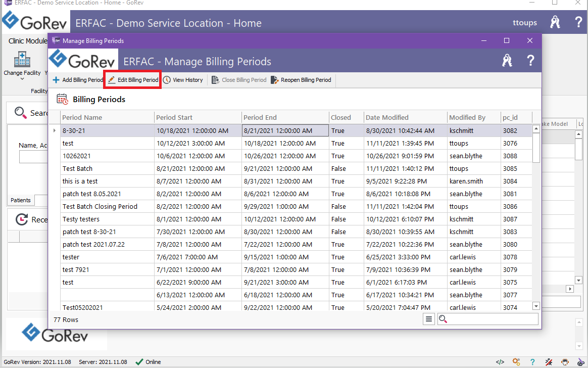Open help question mark in the Home window header
Image resolution: width=588 pixels, height=368 pixels.
click(578, 23)
